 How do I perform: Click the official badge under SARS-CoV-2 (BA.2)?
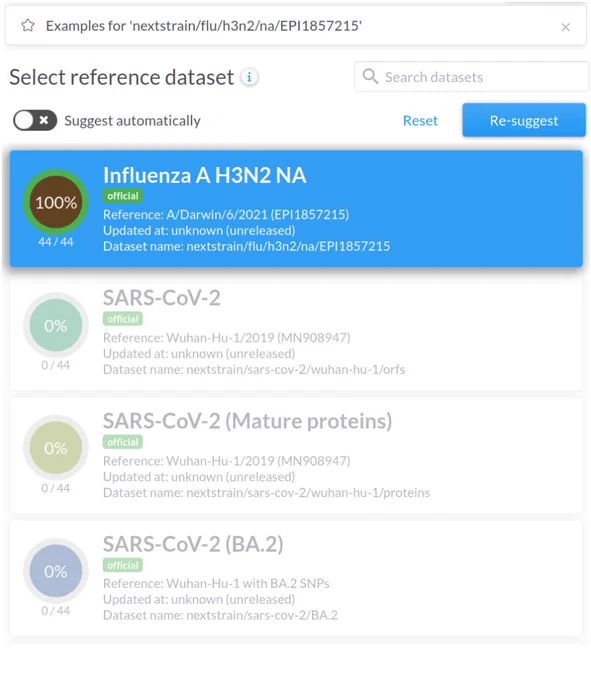pos(123,565)
